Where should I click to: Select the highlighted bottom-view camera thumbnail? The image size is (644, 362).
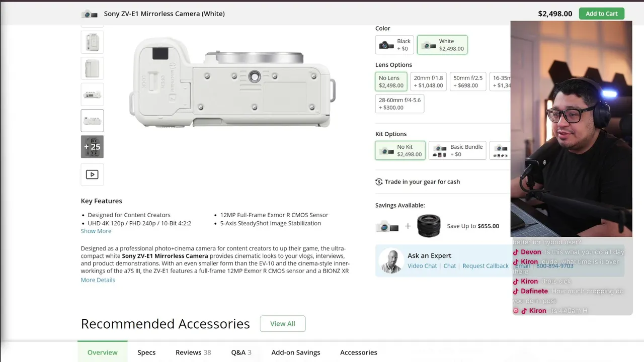92,121
